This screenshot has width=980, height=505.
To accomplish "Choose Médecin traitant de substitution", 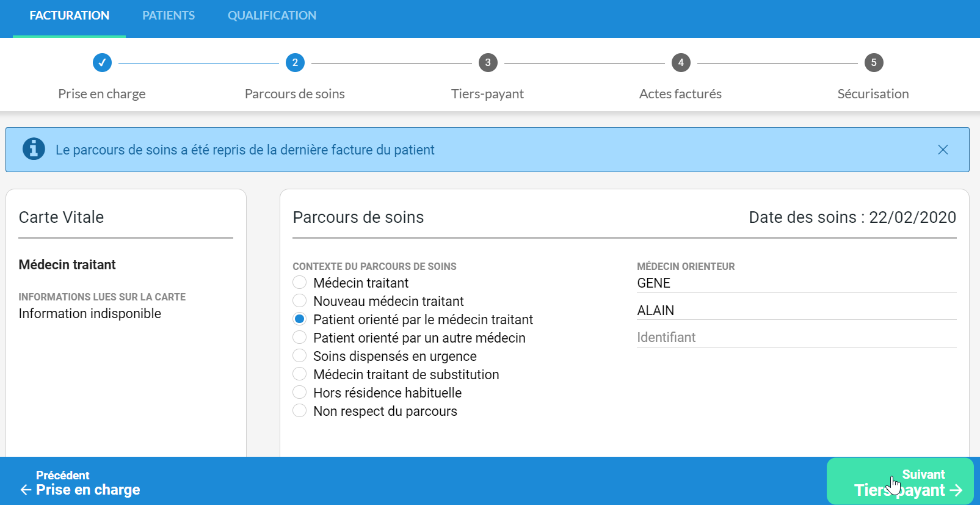I will tap(300, 374).
